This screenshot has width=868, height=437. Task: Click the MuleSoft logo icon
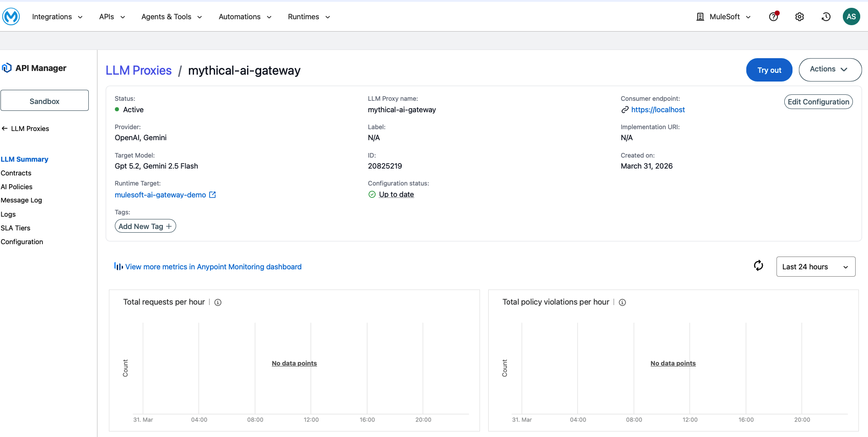(x=11, y=17)
